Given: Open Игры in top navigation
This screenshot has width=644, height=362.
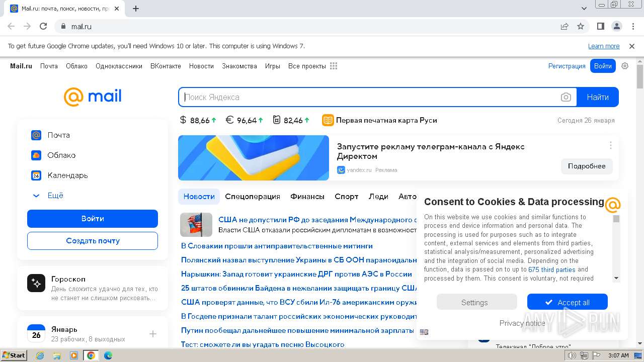Looking at the screenshot, I should [273, 66].
